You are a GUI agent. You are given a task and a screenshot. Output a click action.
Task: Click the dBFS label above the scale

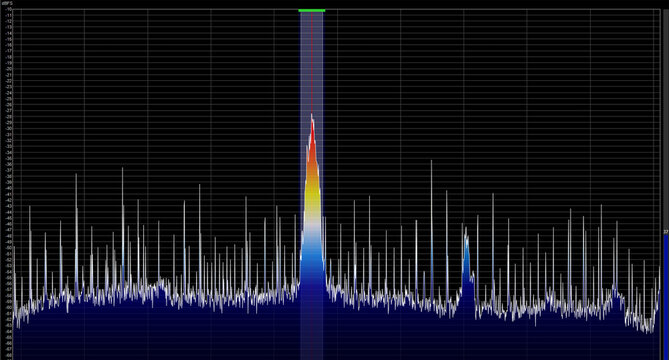7,3
